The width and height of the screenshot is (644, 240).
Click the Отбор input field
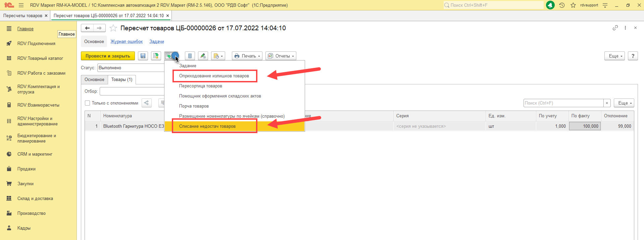(132, 91)
